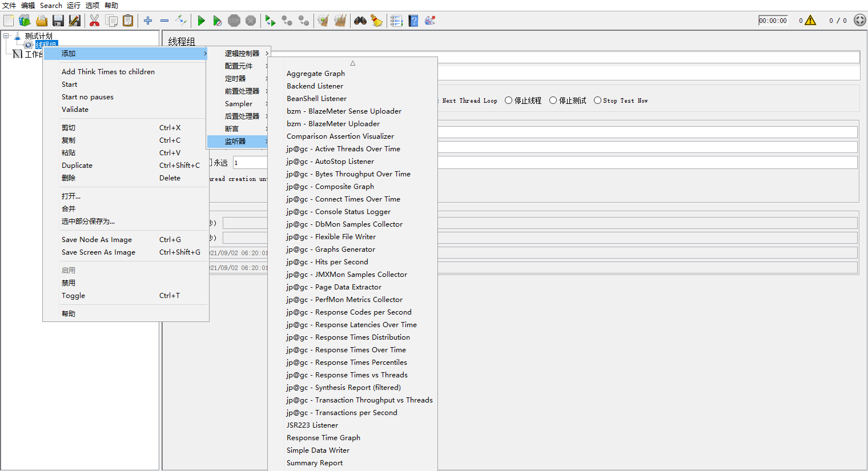Expand the 后置处理器 submenu
Image resolution: width=868 pixels, height=471 pixels.
[x=238, y=116]
